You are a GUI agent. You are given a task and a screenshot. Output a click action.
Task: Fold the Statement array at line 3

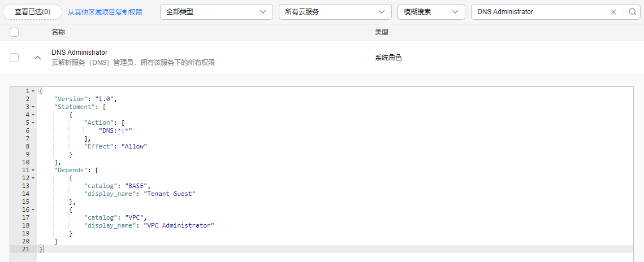pyautogui.click(x=33, y=107)
